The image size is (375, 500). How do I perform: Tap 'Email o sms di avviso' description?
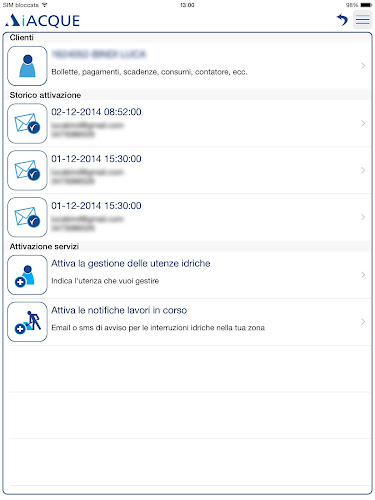point(158,328)
